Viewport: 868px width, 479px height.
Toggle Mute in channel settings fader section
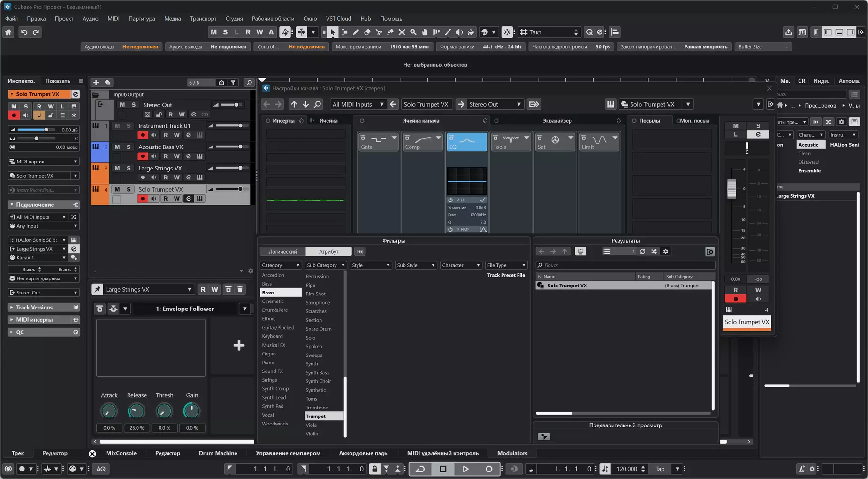click(735, 126)
